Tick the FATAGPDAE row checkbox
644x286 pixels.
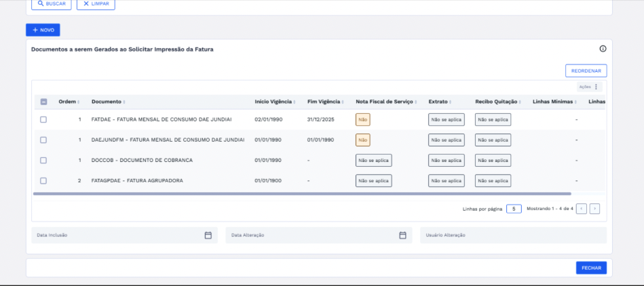[43, 181]
